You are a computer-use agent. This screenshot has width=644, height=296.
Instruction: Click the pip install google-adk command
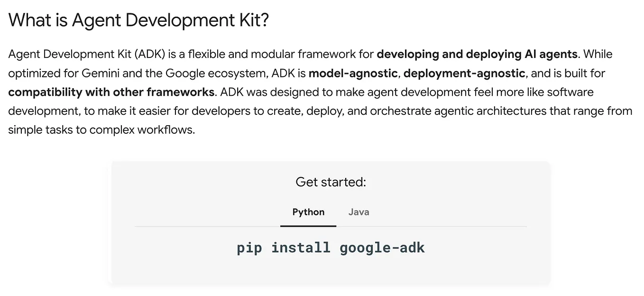tap(331, 247)
